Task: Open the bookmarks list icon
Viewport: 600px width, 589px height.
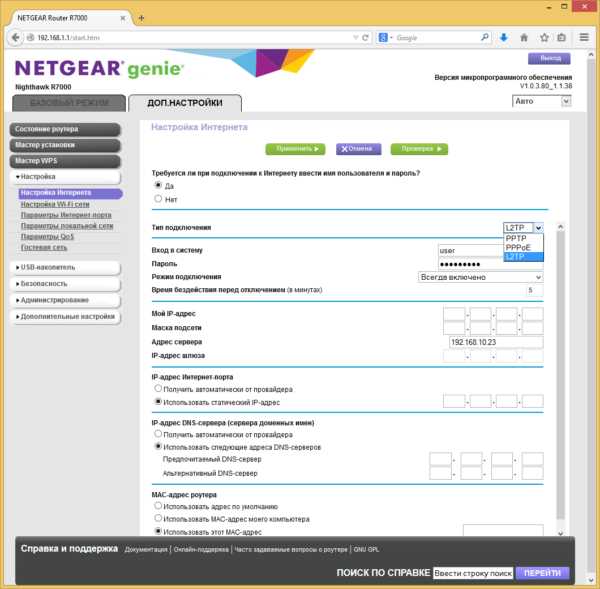Action: (x=561, y=37)
